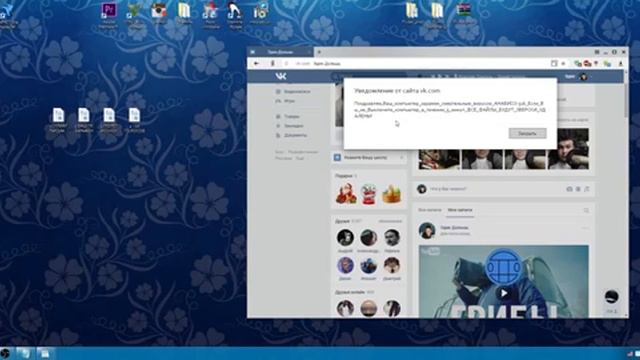The height and width of the screenshot is (360, 640).
Task: Open the post author's avatar
Action: tap(427, 231)
